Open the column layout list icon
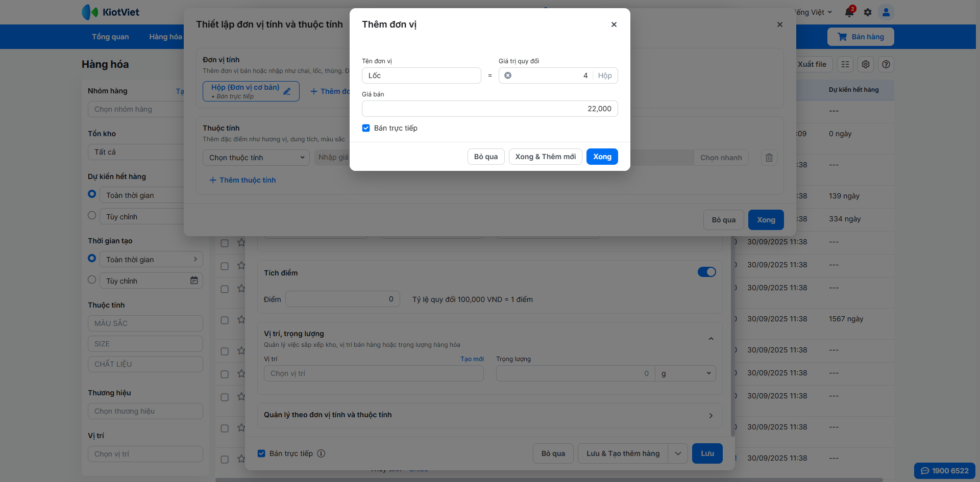980x482 pixels. click(x=845, y=64)
